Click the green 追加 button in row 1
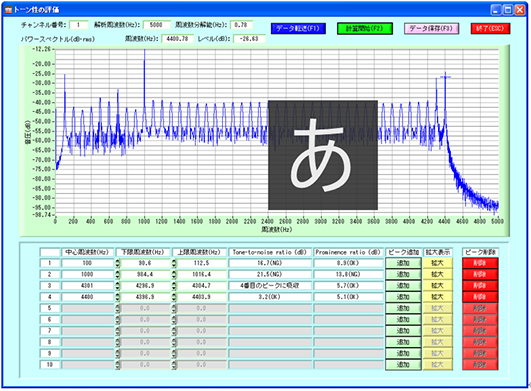 tap(403, 263)
